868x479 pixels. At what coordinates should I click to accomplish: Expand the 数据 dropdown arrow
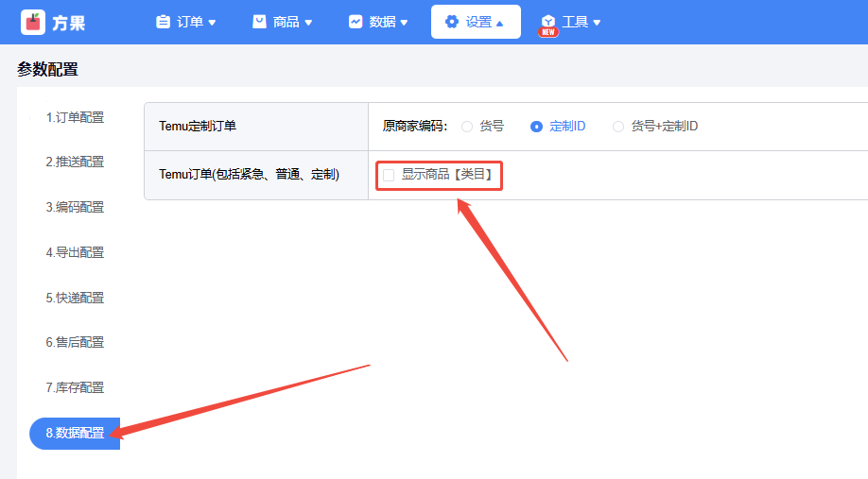point(404,23)
